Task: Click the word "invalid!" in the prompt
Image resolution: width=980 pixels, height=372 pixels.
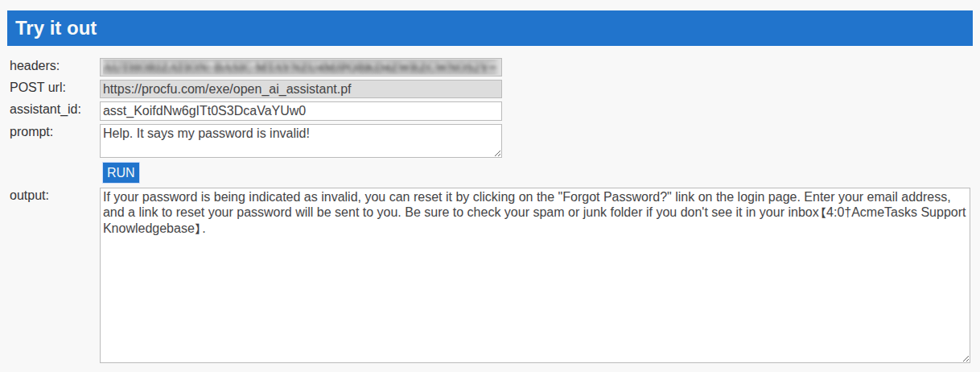Action: coord(288,133)
